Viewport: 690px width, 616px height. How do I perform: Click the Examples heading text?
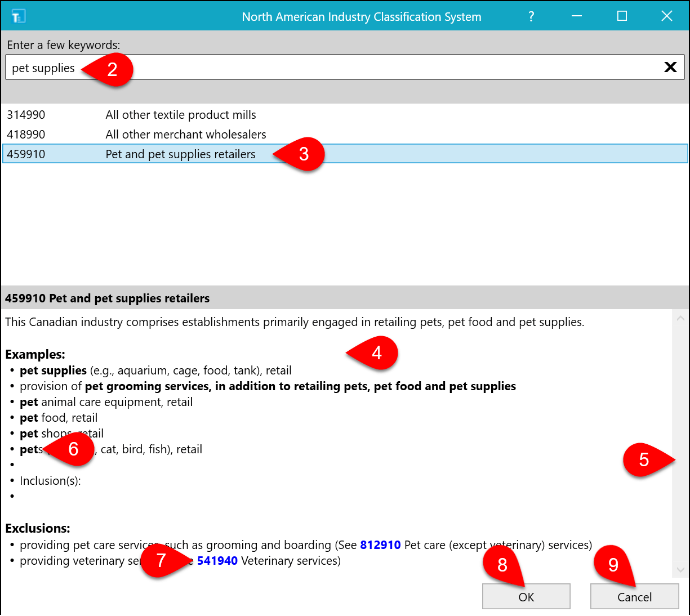point(35,355)
